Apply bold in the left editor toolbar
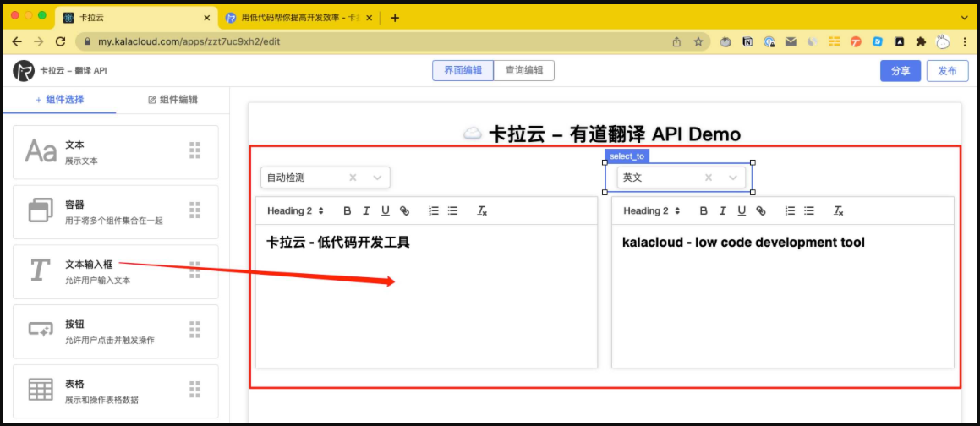The image size is (980, 426). click(347, 211)
